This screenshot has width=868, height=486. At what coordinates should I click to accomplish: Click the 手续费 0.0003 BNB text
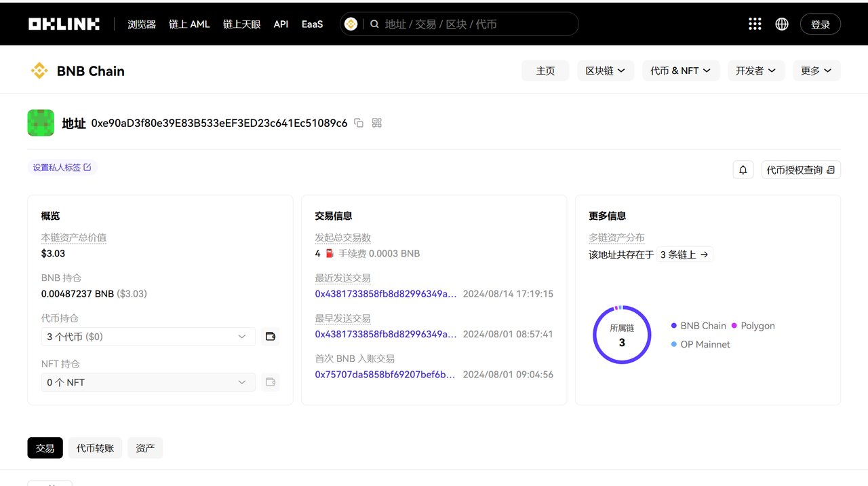pyautogui.click(x=379, y=253)
